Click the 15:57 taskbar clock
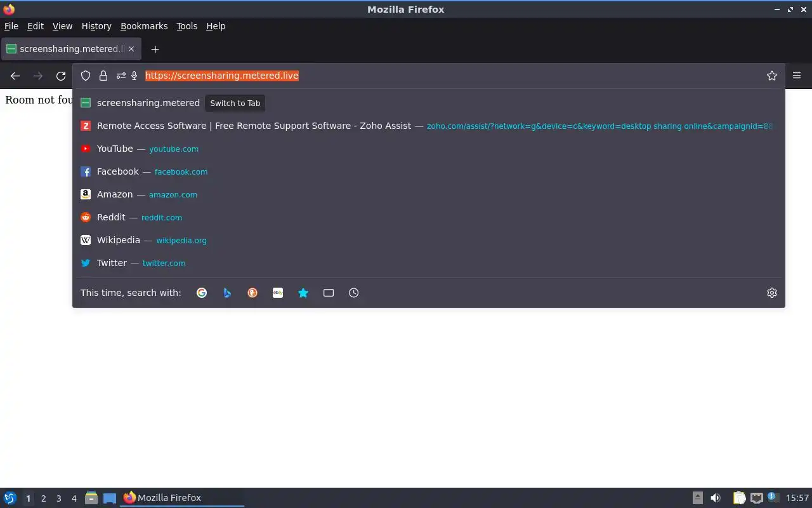This screenshot has height=508, width=812. coord(797,498)
